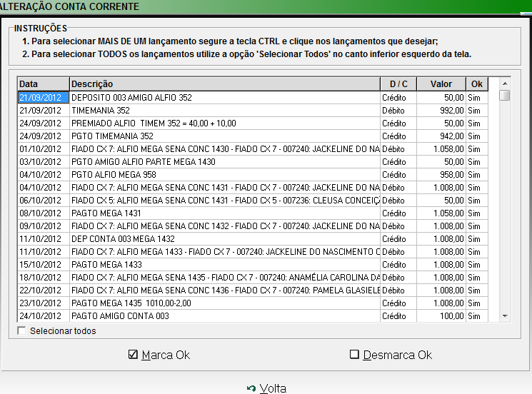The image size is (532, 394).
Task: Click the date 22/10/2012
Action: [x=41, y=291]
